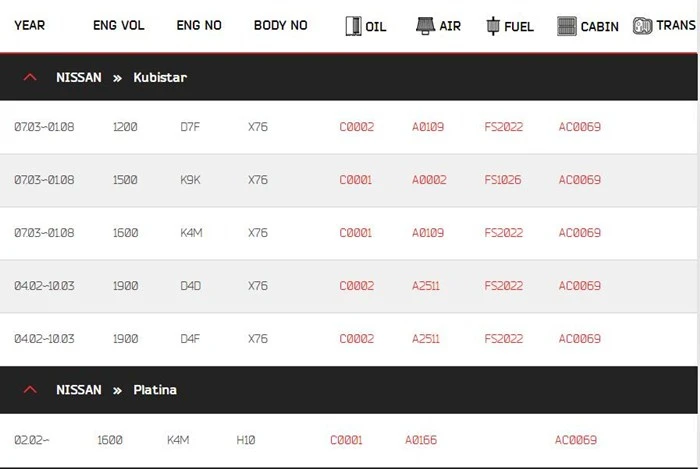Open air filter A2511 for D4D engine

pyautogui.click(x=426, y=286)
